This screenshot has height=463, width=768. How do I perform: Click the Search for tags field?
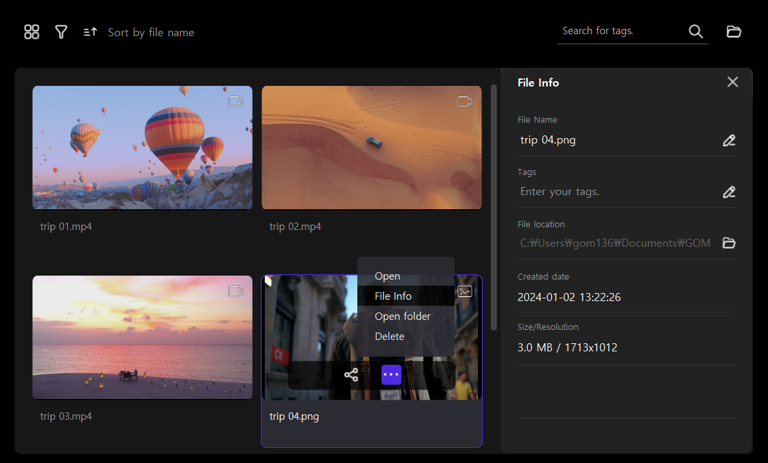(618, 31)
